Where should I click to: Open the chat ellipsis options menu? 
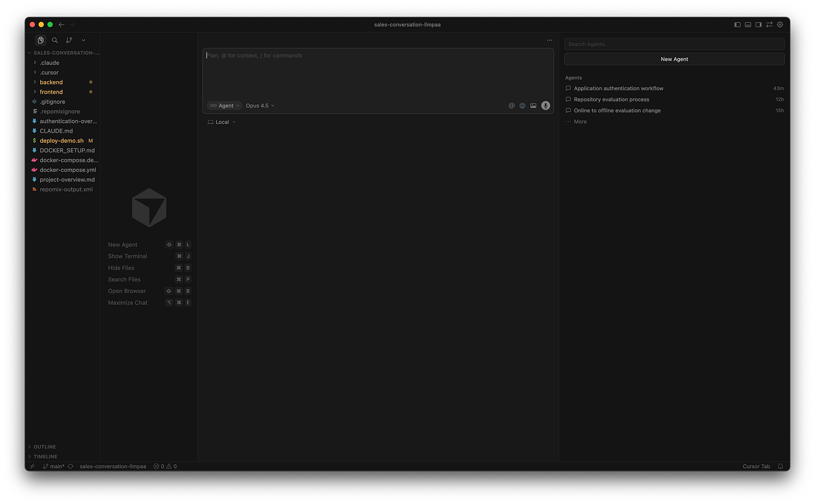pyautogui.click(x=549, y=40)
